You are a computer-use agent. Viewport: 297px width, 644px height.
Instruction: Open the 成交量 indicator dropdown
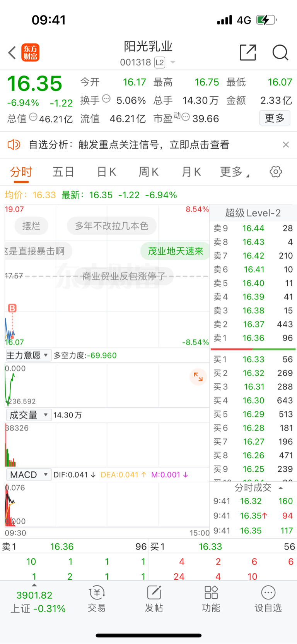pyautogui.click(x=29, y=415)
